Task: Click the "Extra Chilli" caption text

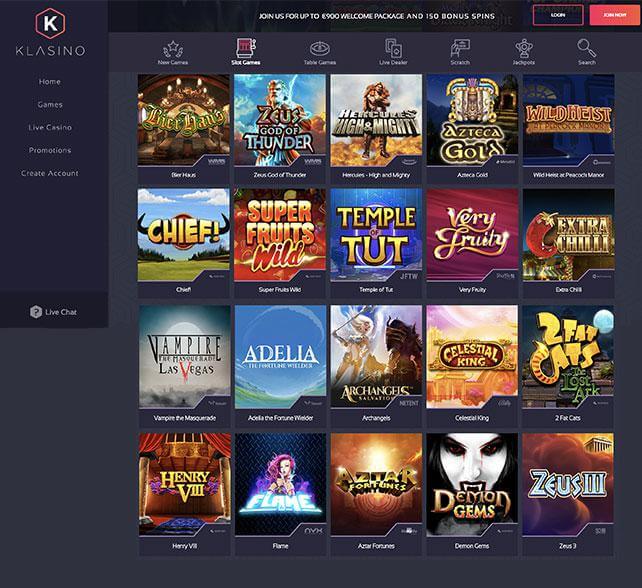Action: point(569,289)
